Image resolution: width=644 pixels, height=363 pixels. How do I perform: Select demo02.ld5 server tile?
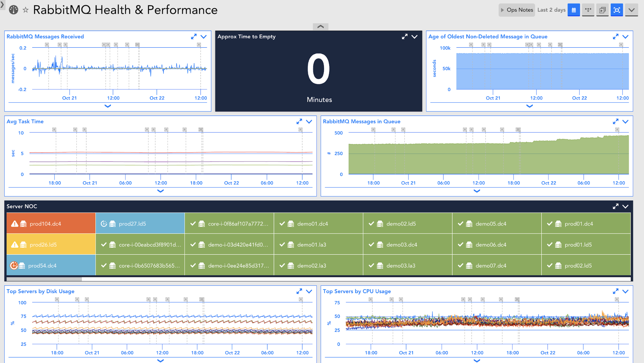(x=408, y=224)
